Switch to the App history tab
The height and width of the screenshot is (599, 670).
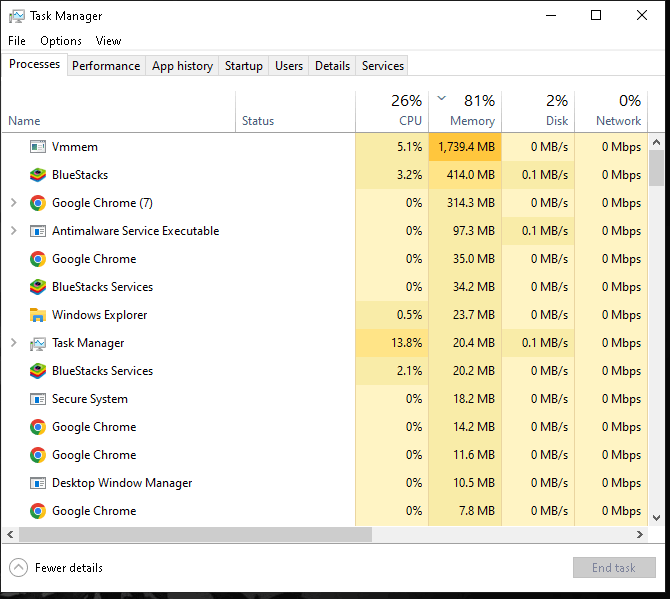pyautogui.click(x=182, y=66)
